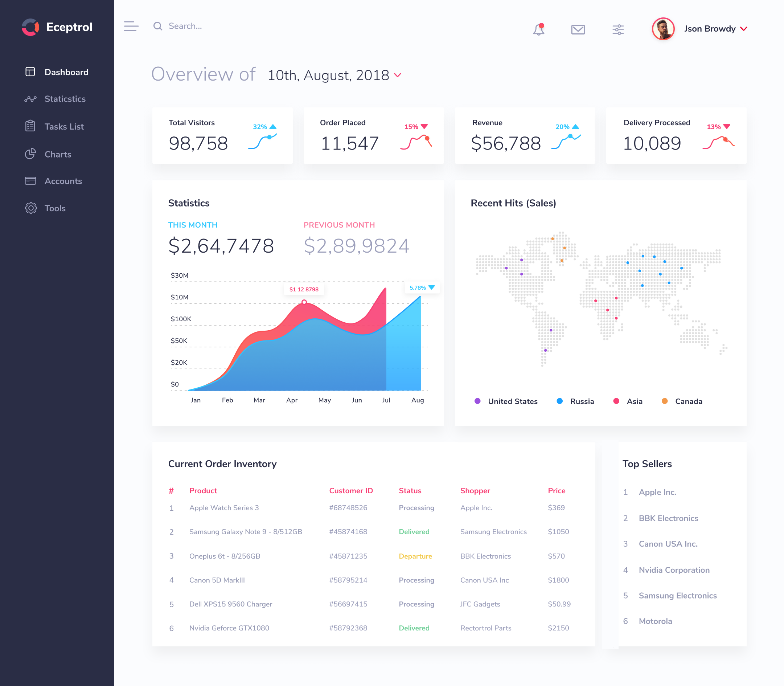Viewport: 784px width, 686px height.
Task: Click the Tools gear icon
Action: coord(30,208)
